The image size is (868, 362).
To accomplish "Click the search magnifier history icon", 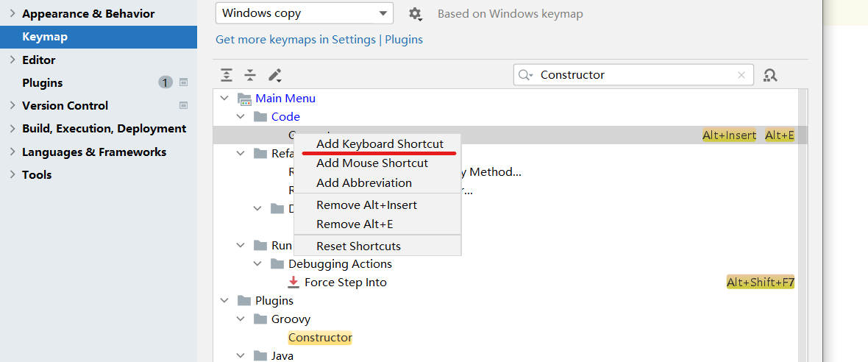I will coord(525,74).
